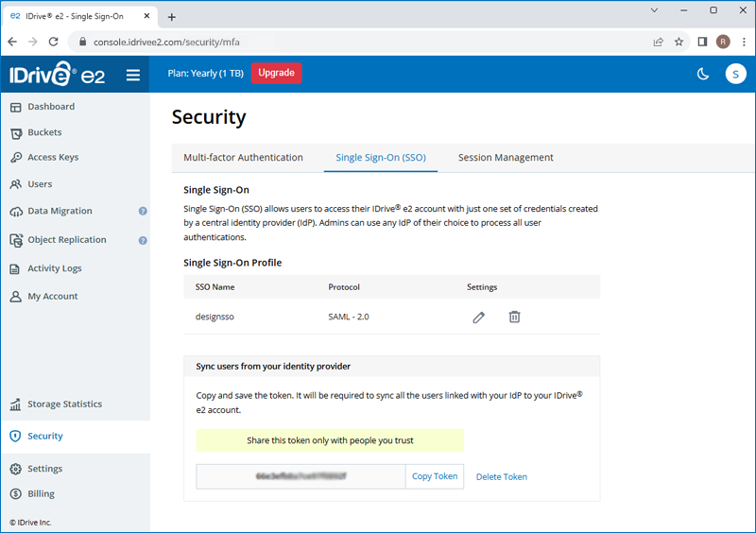Open the Chrome side panel icon

coord(702,42)
